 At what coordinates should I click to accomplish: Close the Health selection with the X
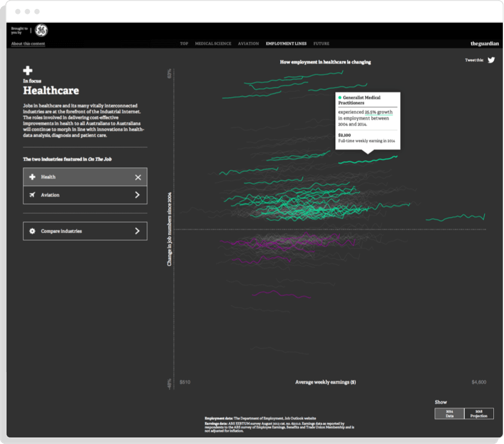(138, 177)
